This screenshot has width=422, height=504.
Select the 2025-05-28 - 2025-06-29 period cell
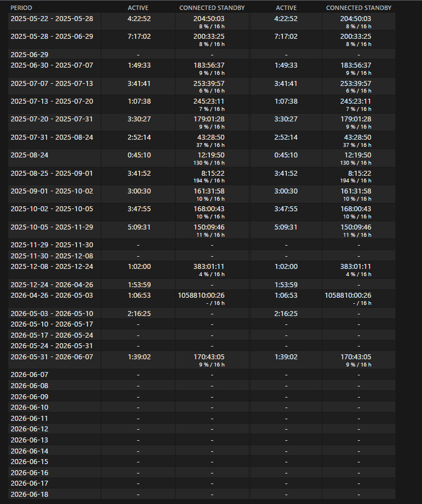(52, 37)
